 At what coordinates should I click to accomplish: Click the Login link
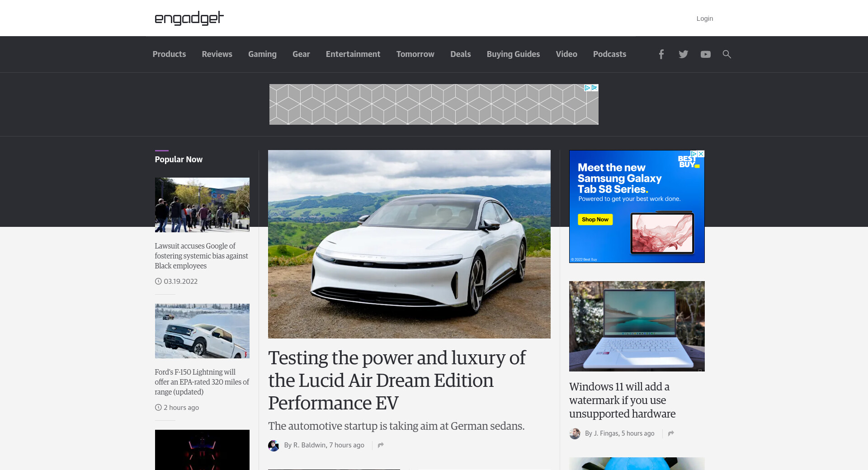click(704, 19)
